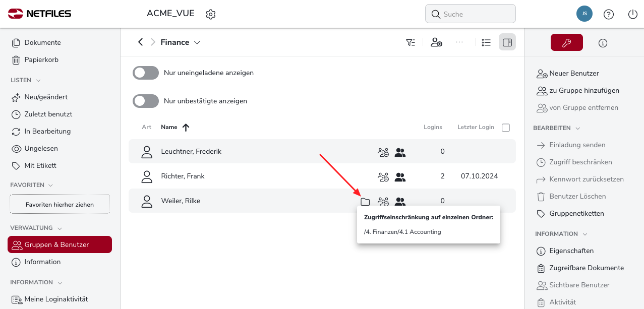This screenshot has height=309, width=644.
Task: Collapse the LISTEN section in sidebar
Action: 38,80
